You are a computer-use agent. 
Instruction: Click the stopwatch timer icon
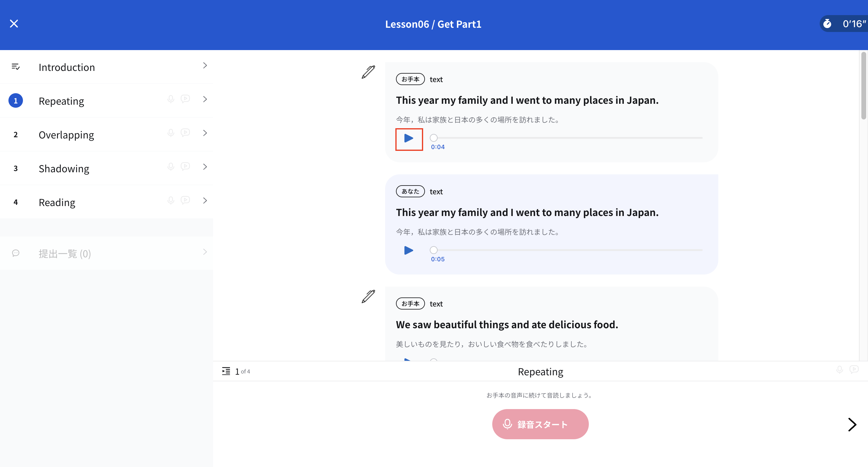point(827,24)
